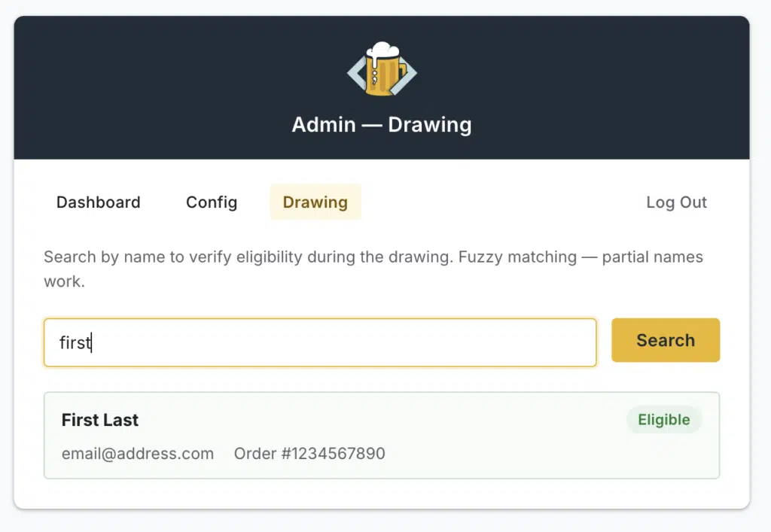
Task: Click the semicolon on the beer mug
Action: click(374, 78)
